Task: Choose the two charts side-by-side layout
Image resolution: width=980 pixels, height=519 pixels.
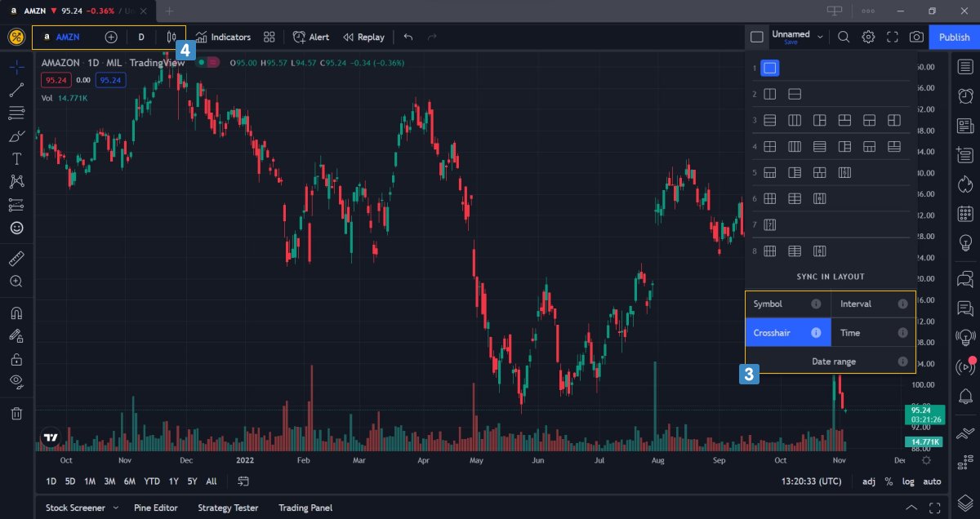Action: [x=769, y=94]
